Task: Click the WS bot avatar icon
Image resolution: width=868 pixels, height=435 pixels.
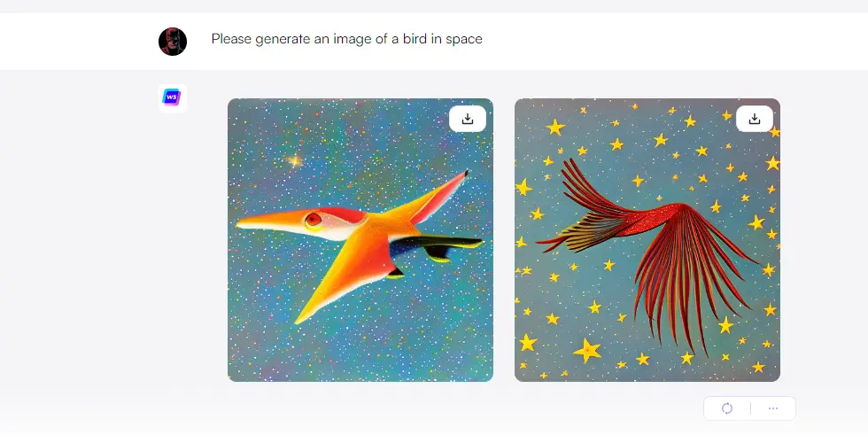Action: [172, 98]
